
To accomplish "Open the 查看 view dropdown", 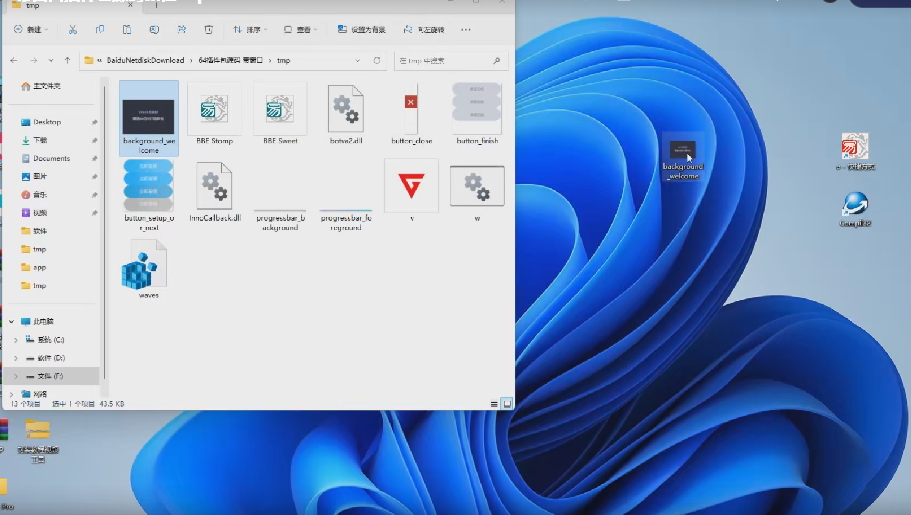I will coord(303,30).
